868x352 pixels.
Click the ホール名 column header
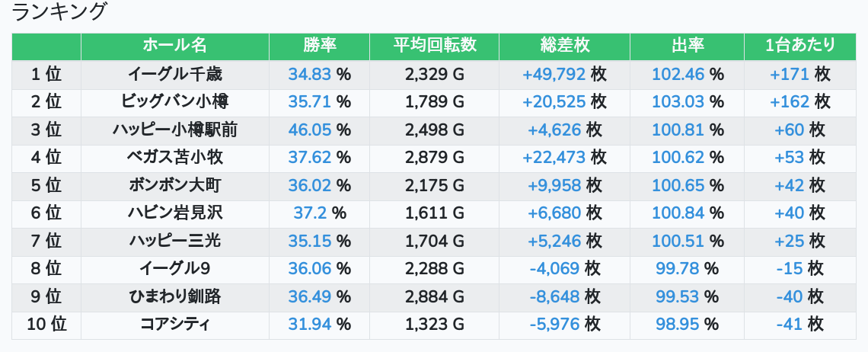(174, 46)
